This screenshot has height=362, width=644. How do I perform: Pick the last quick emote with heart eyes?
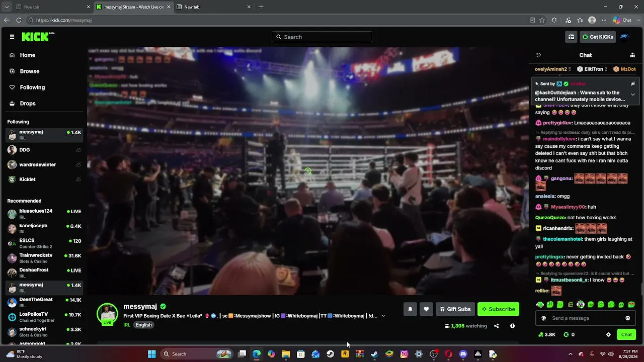click(631, 305)
